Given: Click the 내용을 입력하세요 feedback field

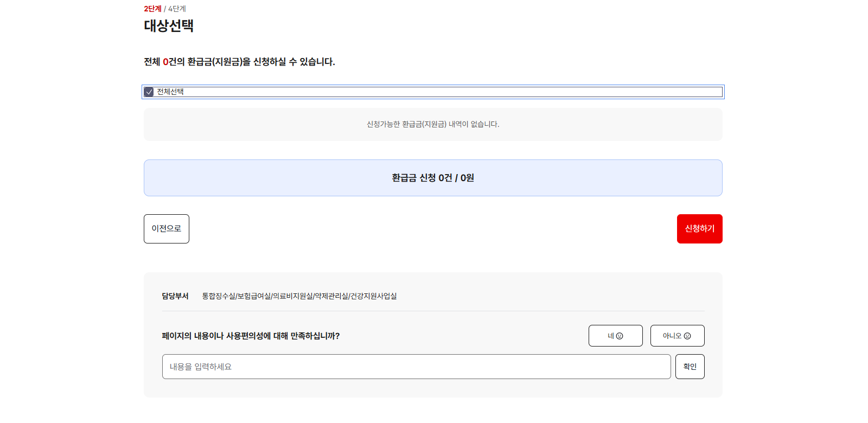Looking at the screenshot, I should [417, 367].
